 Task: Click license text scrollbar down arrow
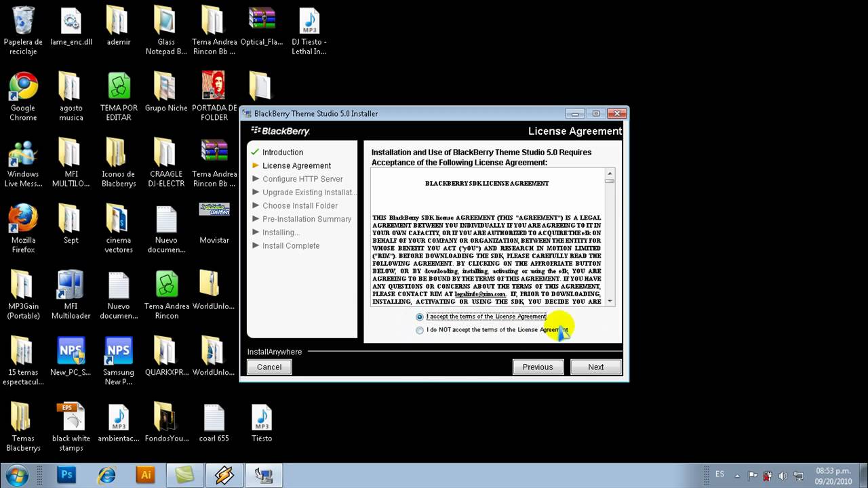[x=610, y=301]
